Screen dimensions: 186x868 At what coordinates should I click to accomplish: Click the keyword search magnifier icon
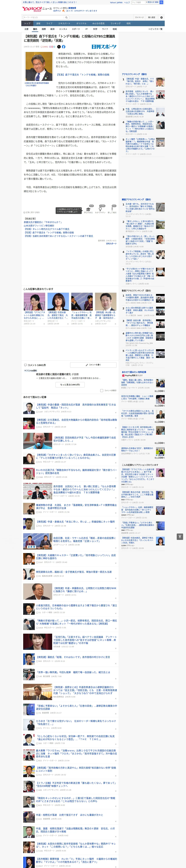point(66,18)
